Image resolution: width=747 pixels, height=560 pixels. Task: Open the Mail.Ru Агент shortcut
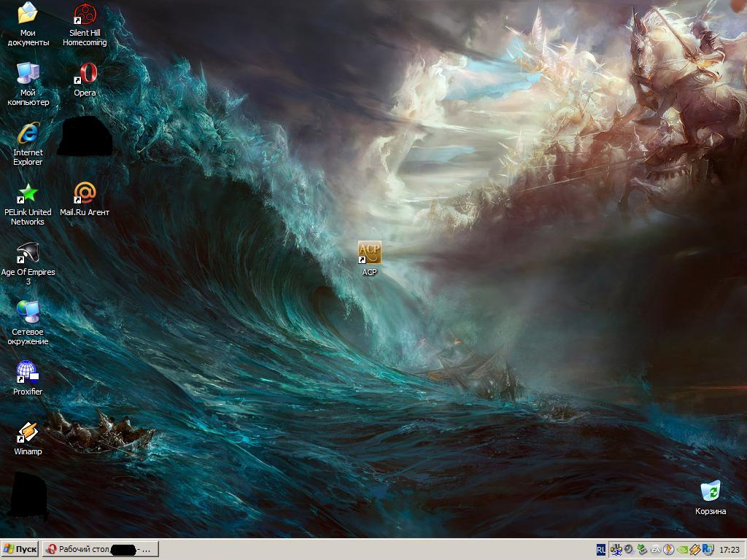coord(85,194)
